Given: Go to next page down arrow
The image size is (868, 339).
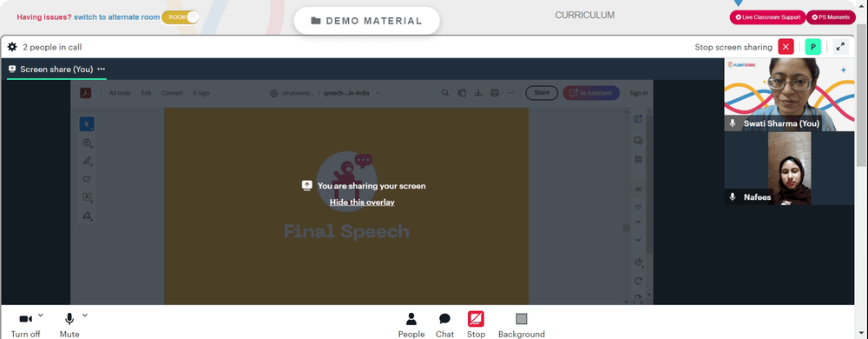Looking at the screenshot, I should (638, 240).
